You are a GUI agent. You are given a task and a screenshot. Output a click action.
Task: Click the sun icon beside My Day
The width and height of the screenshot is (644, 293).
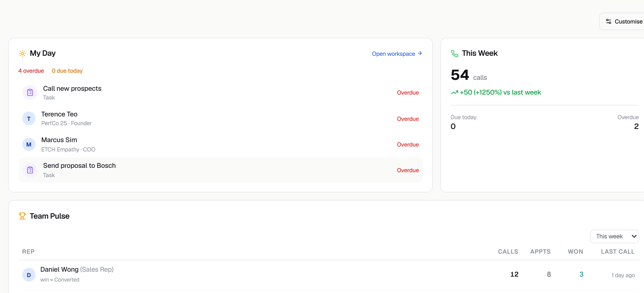click(x=22, y=53)
